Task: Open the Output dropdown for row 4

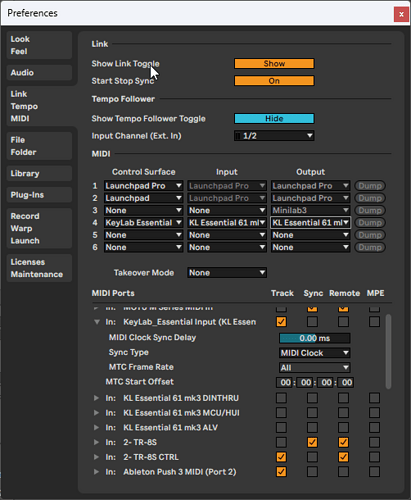Action: [x=310, y=223]
